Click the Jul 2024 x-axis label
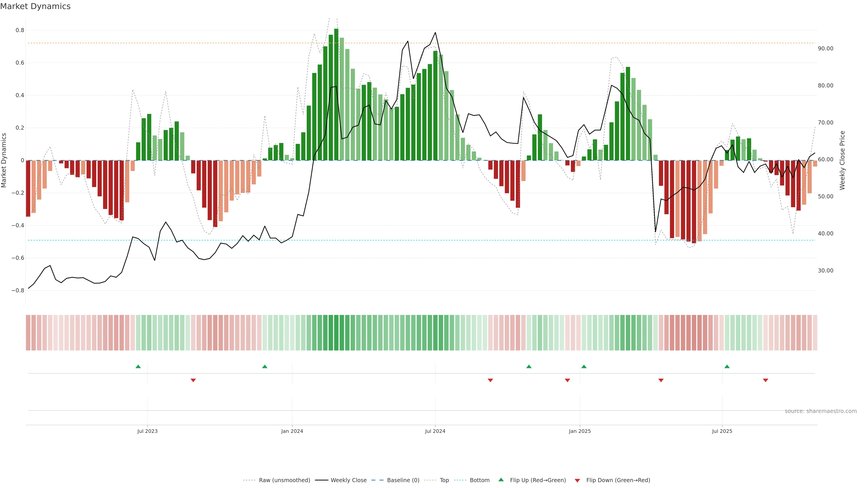Screen dimensions: 868x488 pos(435,431)
